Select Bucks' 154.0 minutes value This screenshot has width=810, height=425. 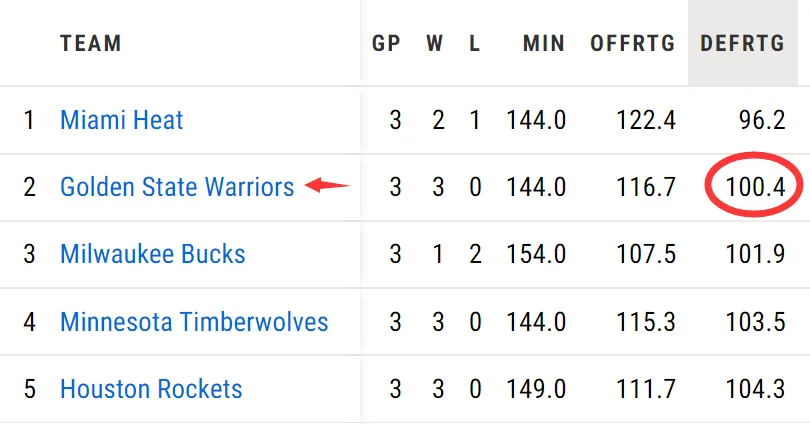pos(536,254)
